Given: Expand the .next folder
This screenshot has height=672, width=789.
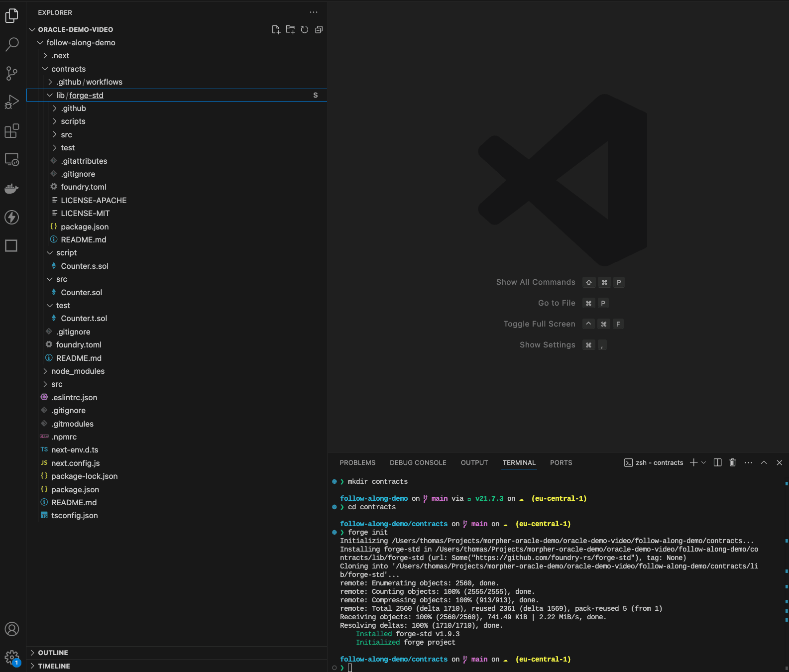Looking at the screenshot, I should coord(177,56).
